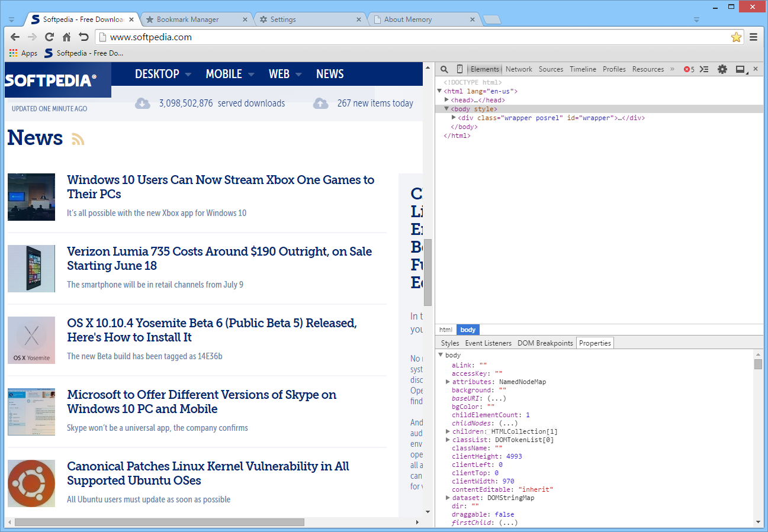Select the Properties sidebar tab

tap(595, 343)
